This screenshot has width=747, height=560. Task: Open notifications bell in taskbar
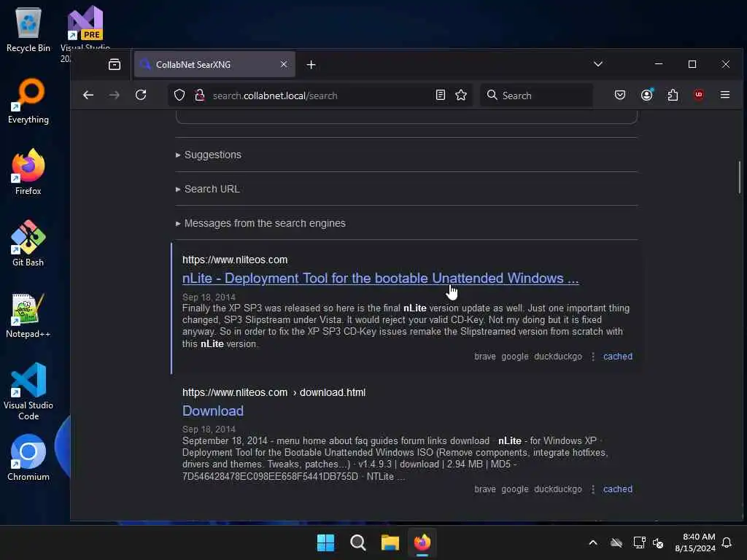coord(727,542)
